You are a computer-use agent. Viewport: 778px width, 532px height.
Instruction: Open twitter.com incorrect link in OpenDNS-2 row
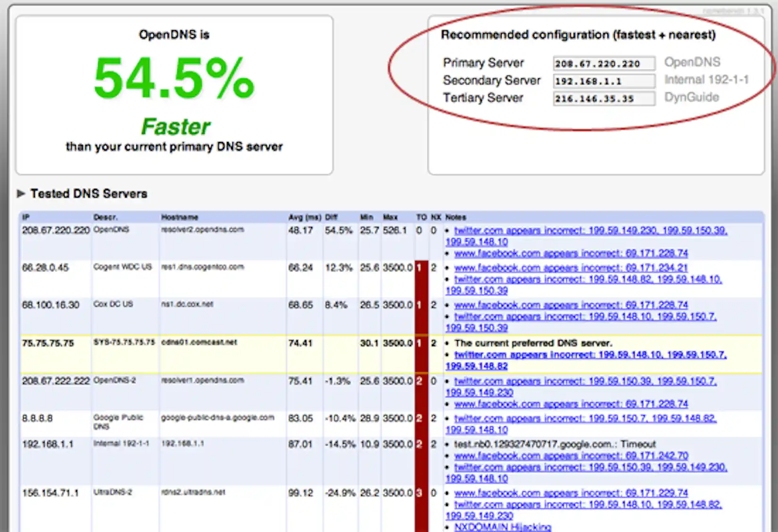coord(581,387)
